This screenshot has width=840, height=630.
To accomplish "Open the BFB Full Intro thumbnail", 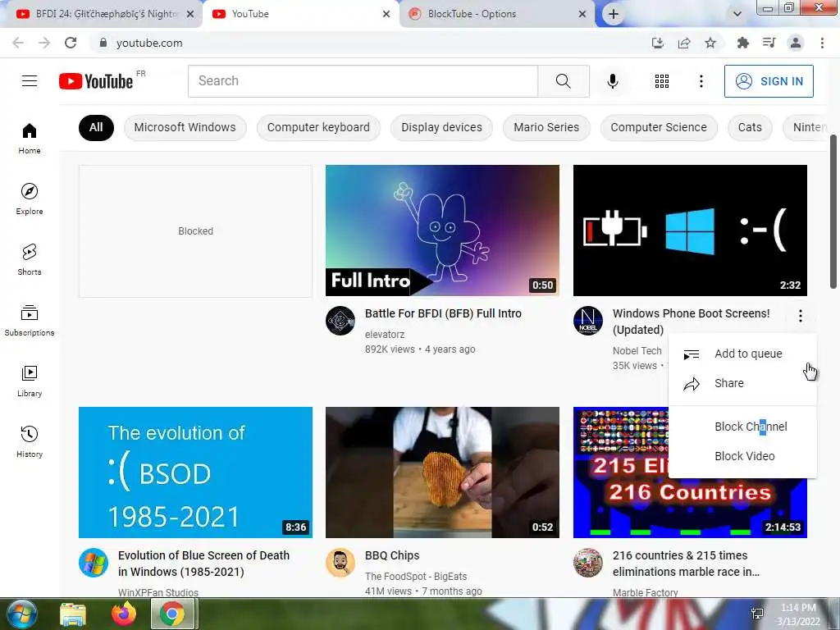I will [x=442, y=231].
